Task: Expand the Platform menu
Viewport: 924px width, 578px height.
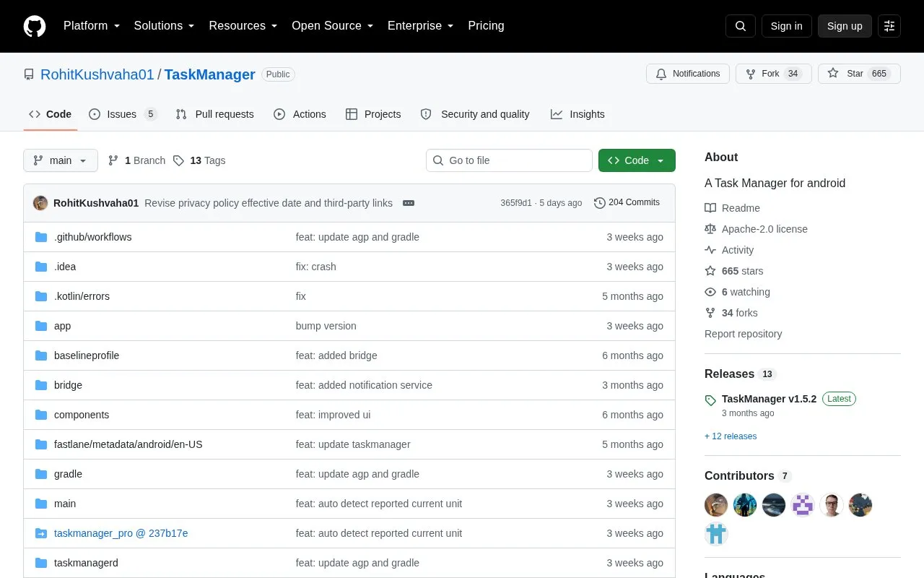Action: pyautogui.click(x=92, y=26)
